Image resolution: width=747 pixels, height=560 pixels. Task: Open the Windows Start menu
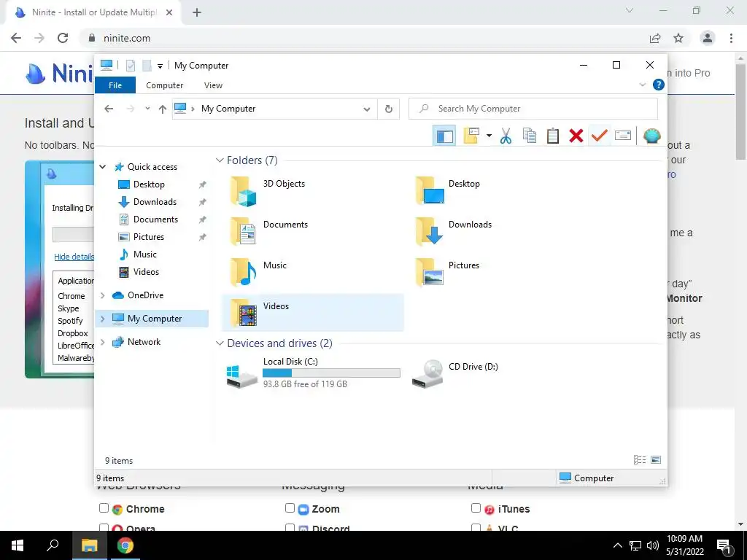click(18, 545)
